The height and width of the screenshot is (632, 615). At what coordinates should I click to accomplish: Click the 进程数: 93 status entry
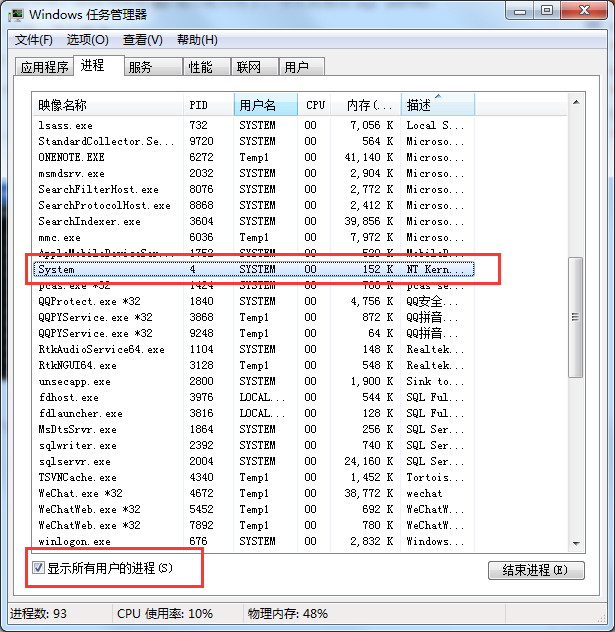(x=38, y=614)
